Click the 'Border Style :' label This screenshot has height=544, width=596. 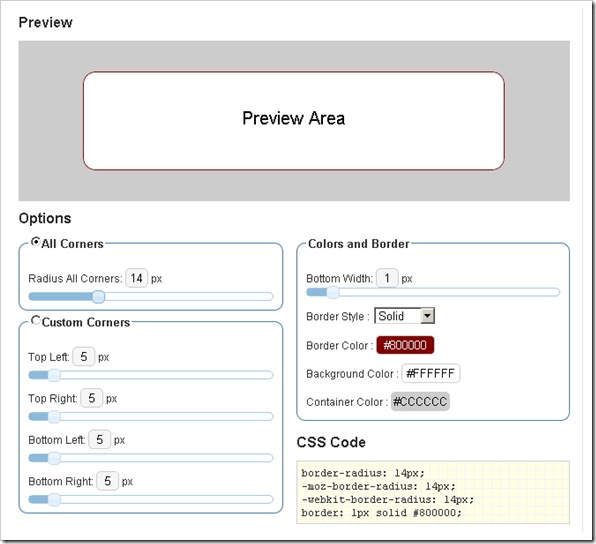(338, 316)
